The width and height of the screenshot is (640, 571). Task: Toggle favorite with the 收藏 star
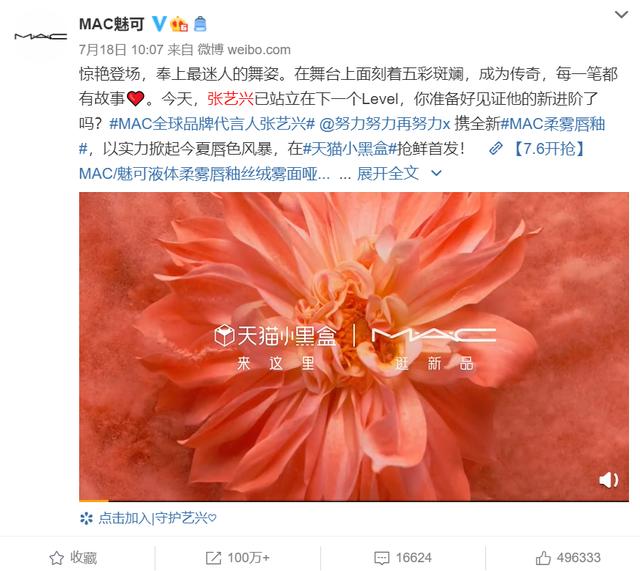pos(73,558)
